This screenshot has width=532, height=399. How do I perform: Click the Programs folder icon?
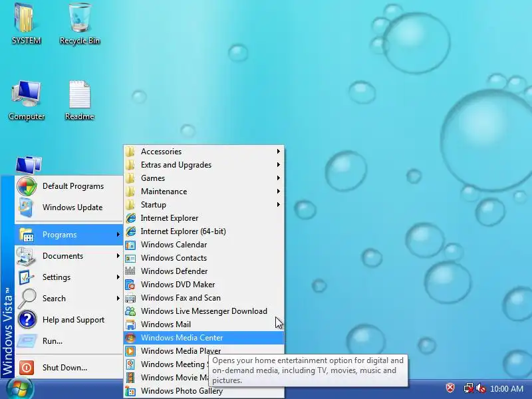point(27,235)
